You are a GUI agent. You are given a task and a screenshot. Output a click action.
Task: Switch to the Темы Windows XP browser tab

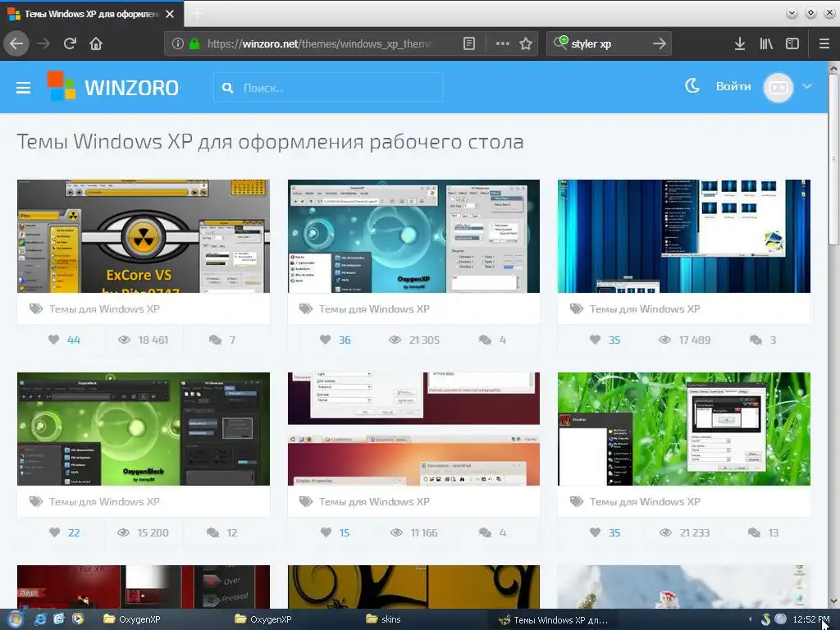[92, 14]
